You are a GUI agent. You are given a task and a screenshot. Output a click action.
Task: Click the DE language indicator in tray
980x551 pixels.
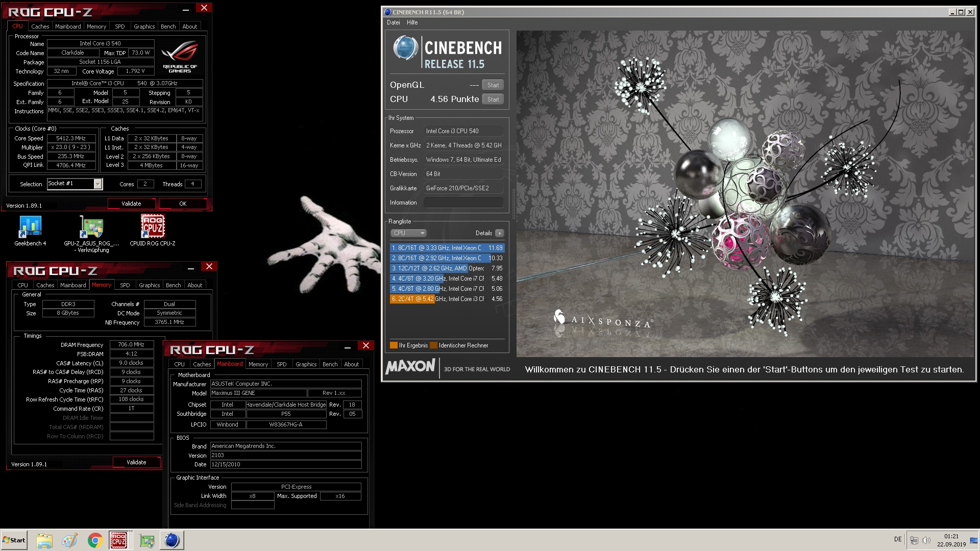click(x=898, y=539)
